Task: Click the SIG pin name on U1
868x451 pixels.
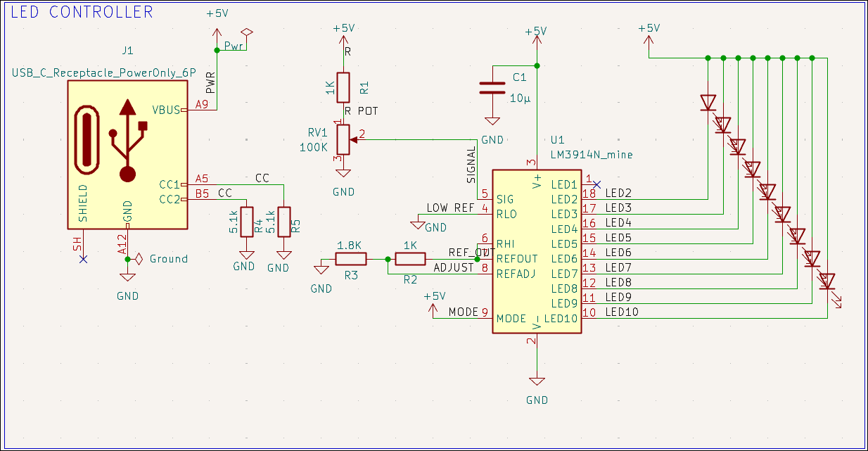Action: pos(505,199)
